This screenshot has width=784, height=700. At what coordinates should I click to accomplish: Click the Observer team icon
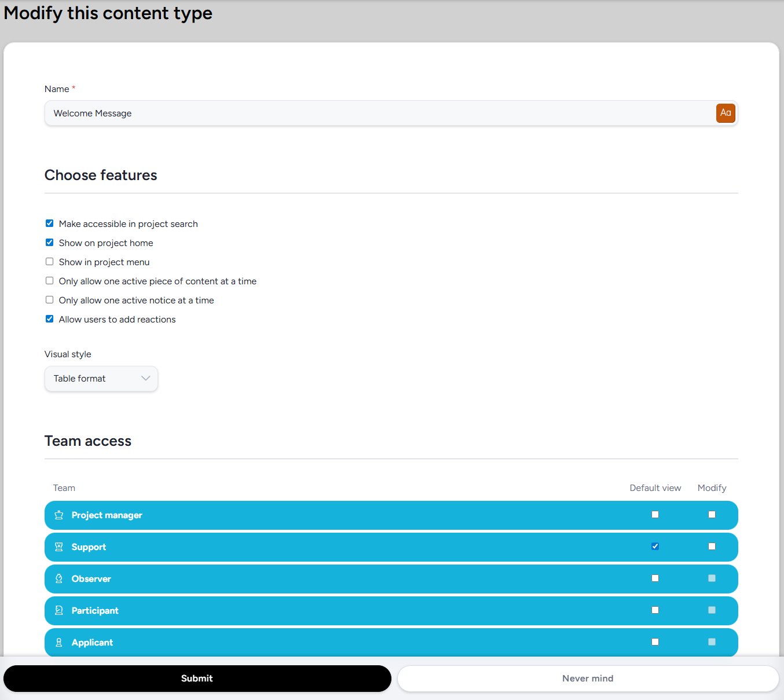tap(58, 579)
